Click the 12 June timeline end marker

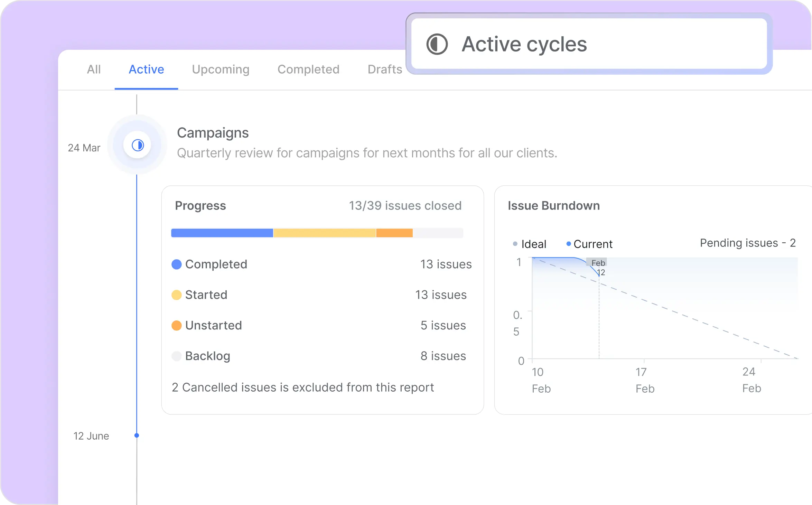(x=137, y=436)
